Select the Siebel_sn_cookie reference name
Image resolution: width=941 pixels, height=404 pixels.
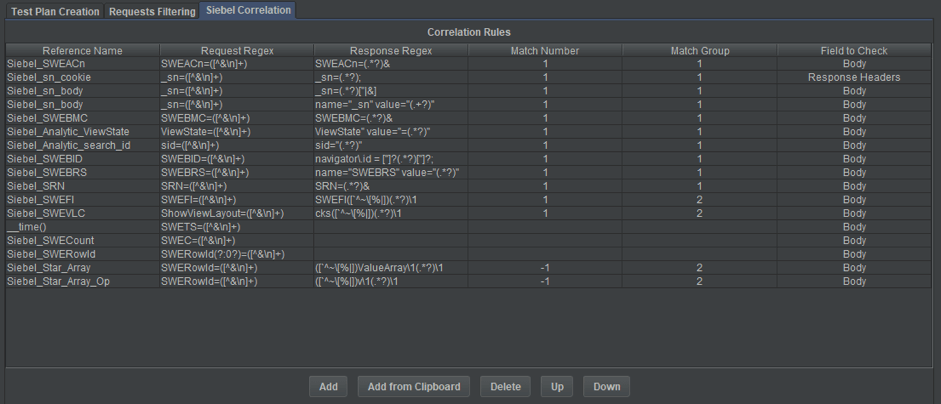(83, 77)
